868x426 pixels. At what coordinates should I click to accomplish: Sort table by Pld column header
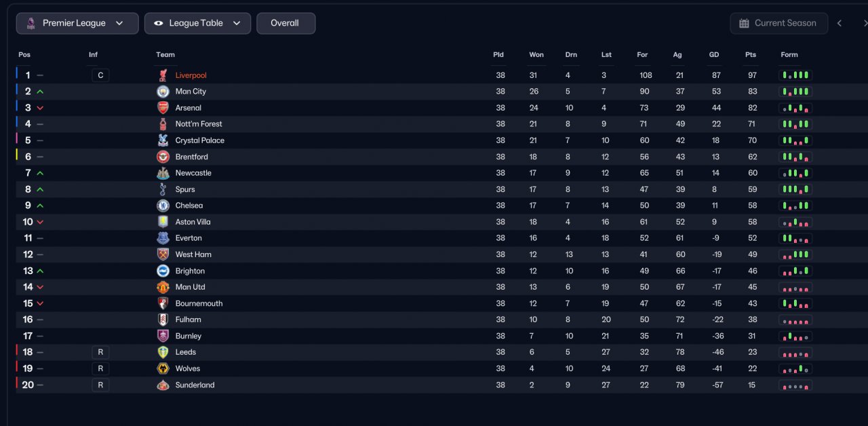coord(498,55)
